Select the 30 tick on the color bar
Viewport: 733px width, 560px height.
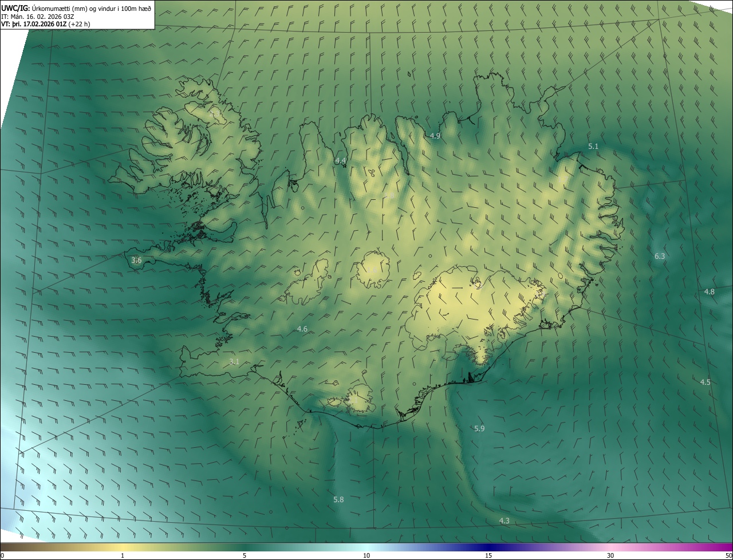610,555
